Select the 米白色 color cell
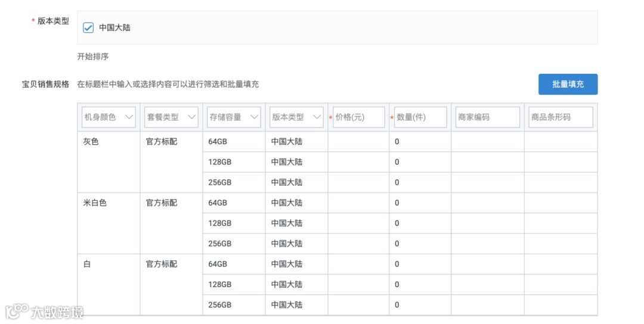 [x=109, y=223]
